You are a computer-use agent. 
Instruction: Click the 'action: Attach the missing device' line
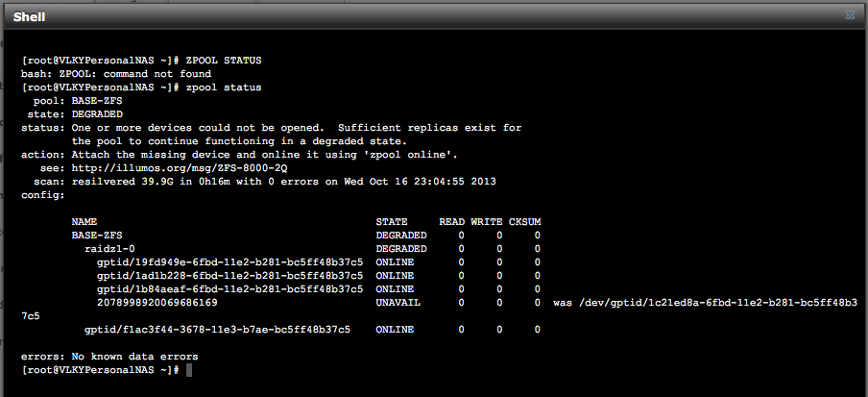click(240, 155)
